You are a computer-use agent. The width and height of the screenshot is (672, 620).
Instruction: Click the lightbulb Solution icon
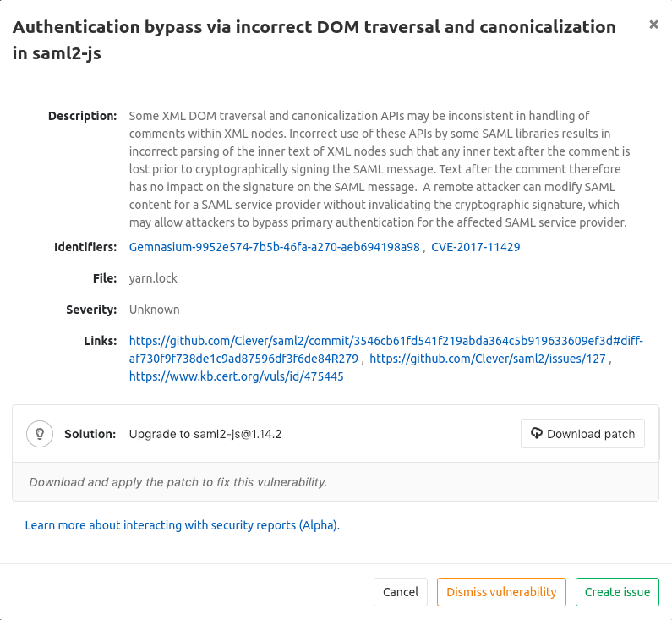click(x=40, y=434)
